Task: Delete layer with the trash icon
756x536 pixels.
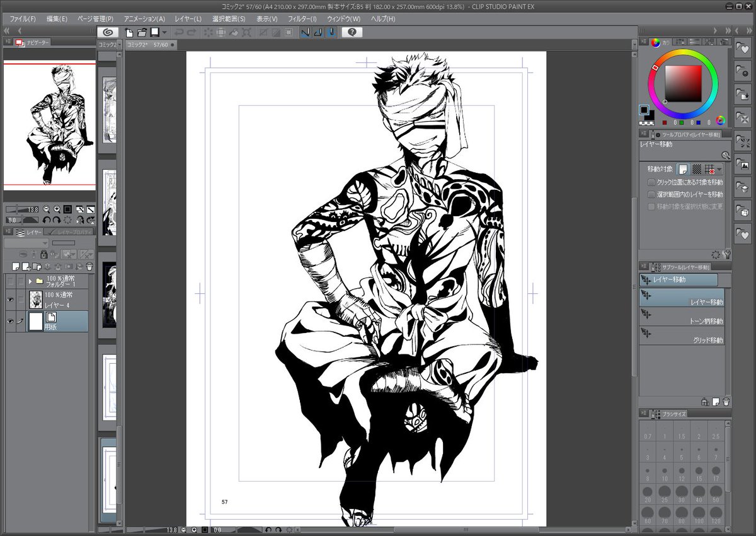Action: tap(89, 266)
